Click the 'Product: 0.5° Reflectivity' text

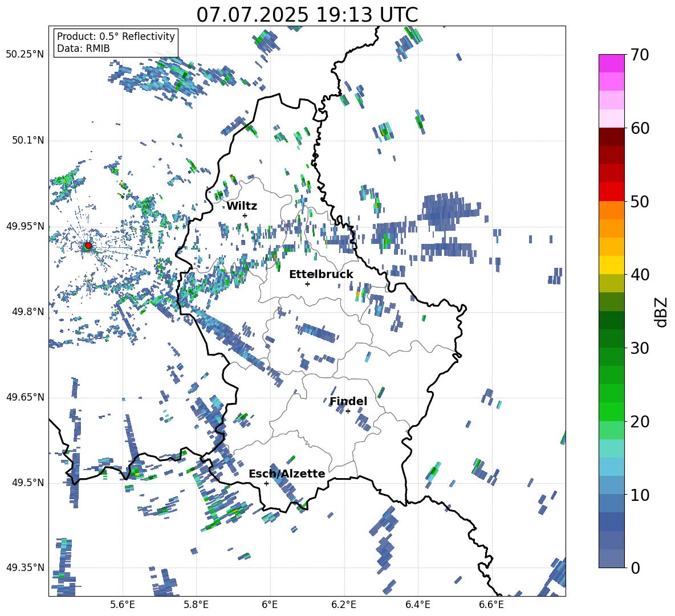click(116, 36)
